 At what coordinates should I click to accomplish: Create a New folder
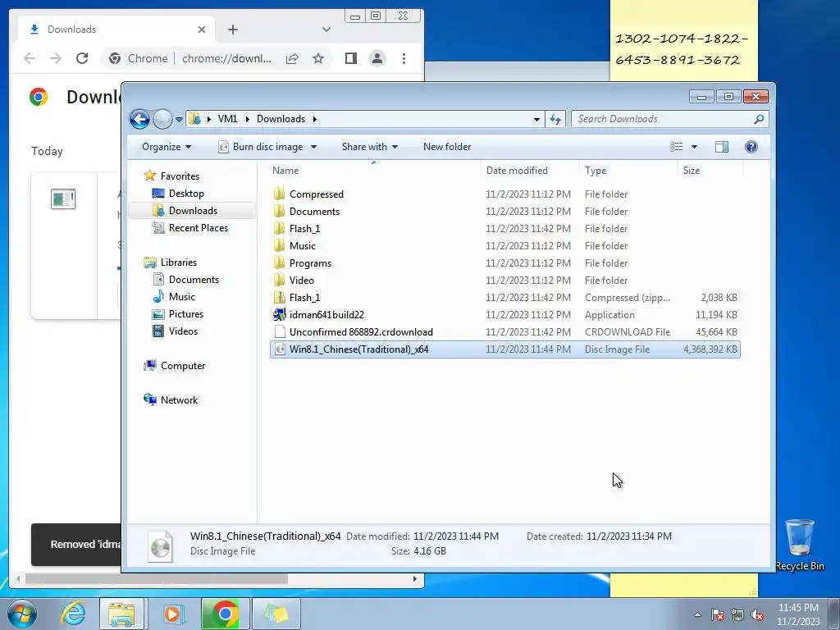[447, 147]
